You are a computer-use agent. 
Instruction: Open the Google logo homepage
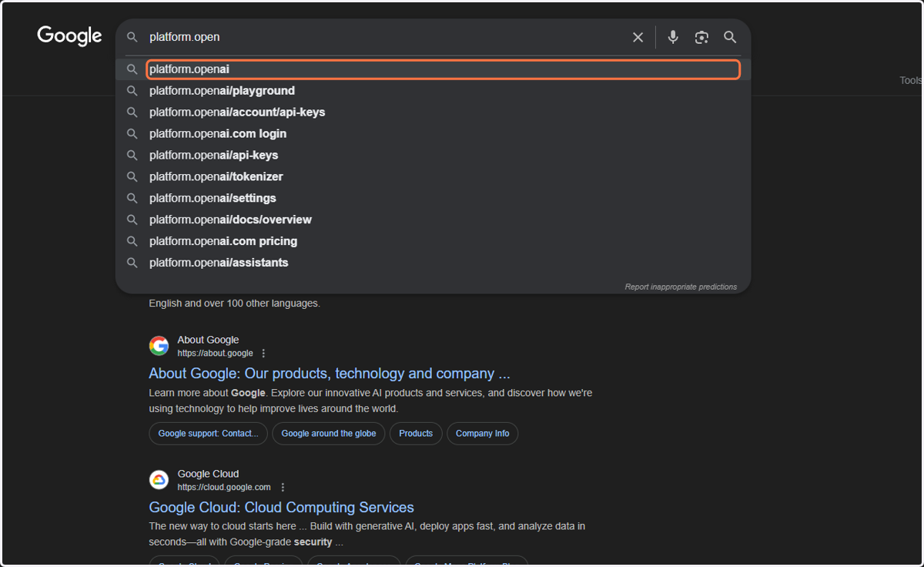(x=69, y=36)
